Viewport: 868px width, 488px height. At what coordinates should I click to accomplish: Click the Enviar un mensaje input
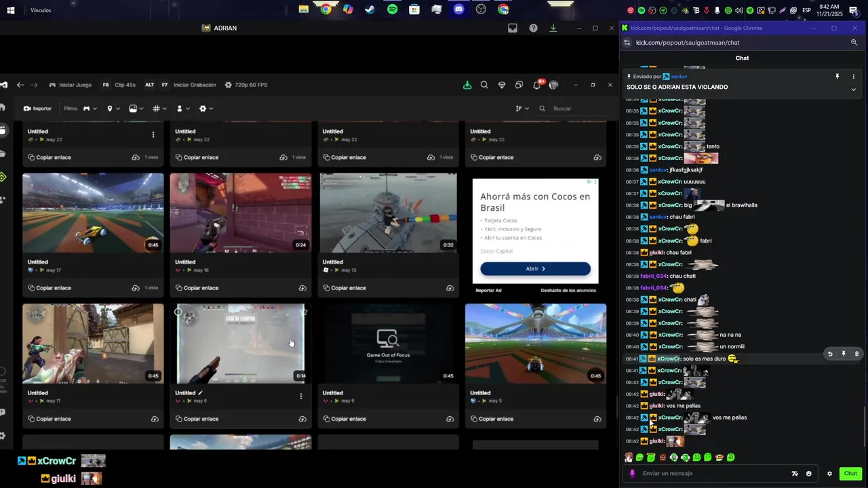point(712,474)
